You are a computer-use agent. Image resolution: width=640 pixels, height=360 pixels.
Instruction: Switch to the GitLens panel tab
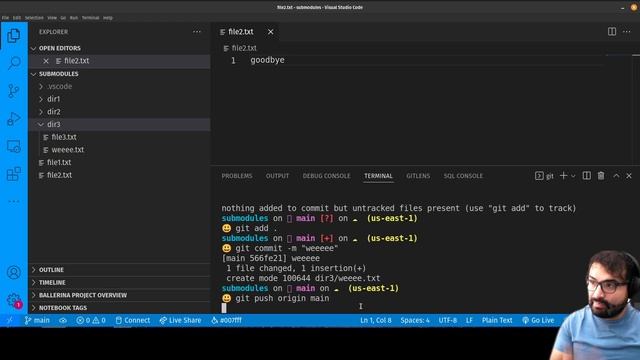(x=418, y=176)
